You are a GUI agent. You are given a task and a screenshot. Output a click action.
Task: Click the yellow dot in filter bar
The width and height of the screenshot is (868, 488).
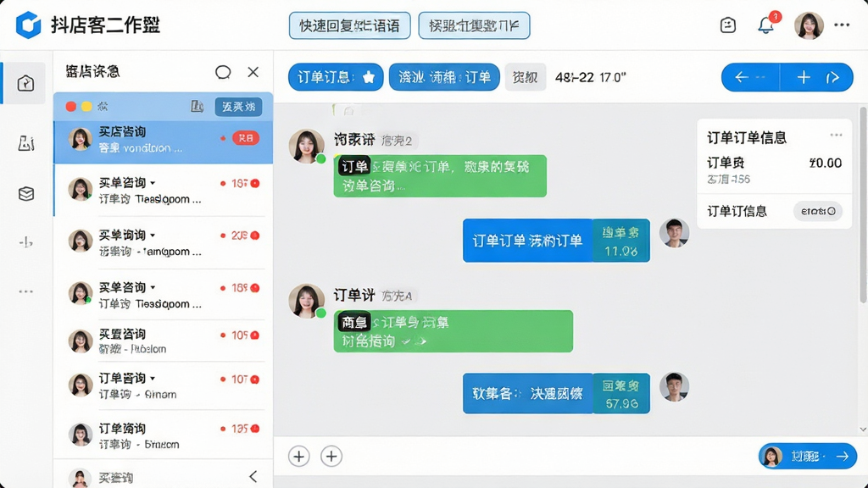86,106
